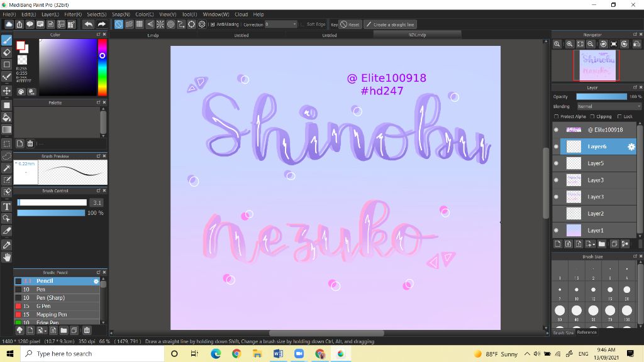The height and width of the screenshot is (362, 644).
Task: Select the Bucket fill tool
Action: 6,118
